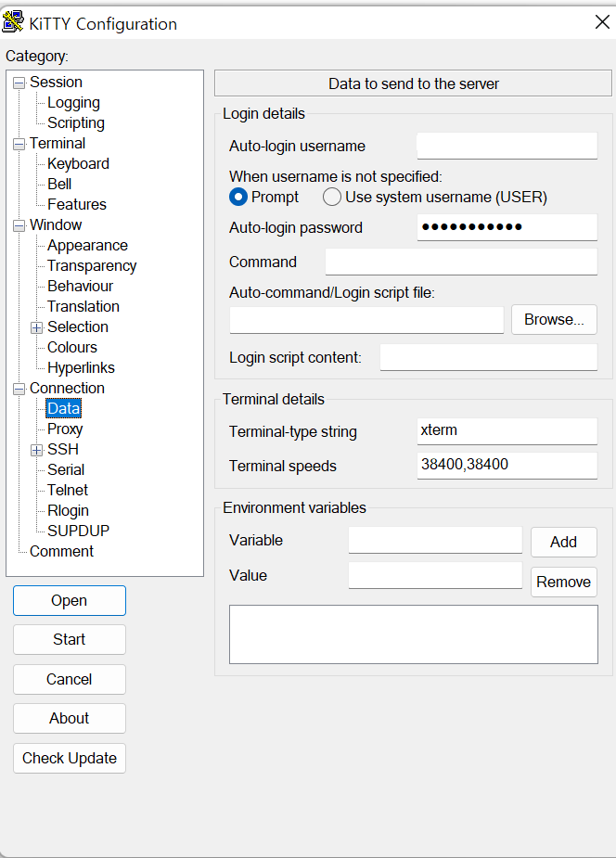Screen dimensions: 616x858
Task: Expand the SSH tree node
Action: 37,451
